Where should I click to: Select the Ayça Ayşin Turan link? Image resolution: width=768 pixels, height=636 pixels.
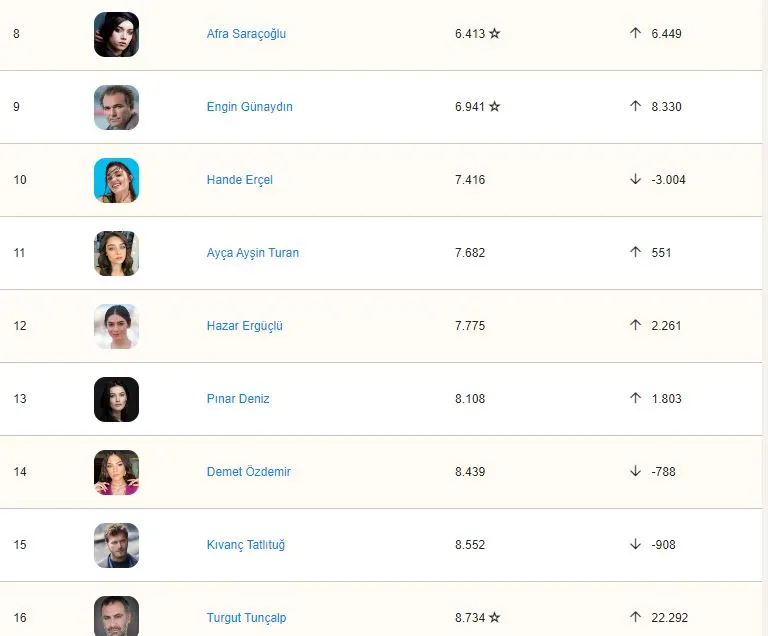(253, 253)
